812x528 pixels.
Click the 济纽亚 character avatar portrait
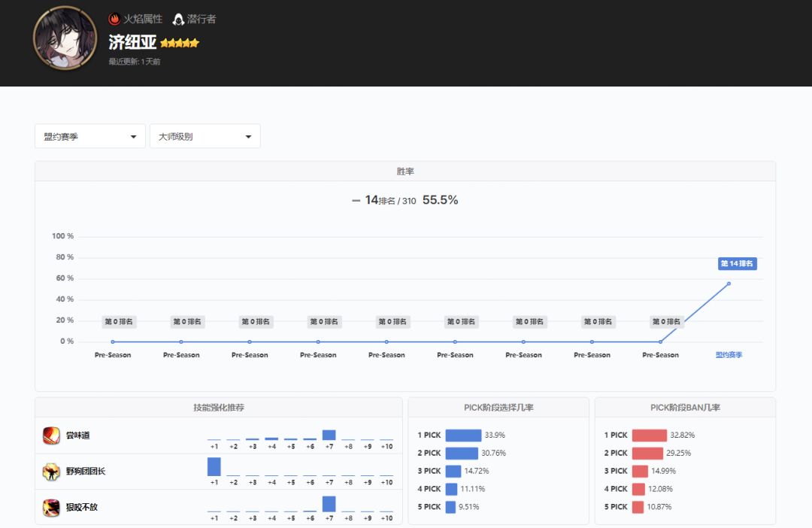point(65,38)
